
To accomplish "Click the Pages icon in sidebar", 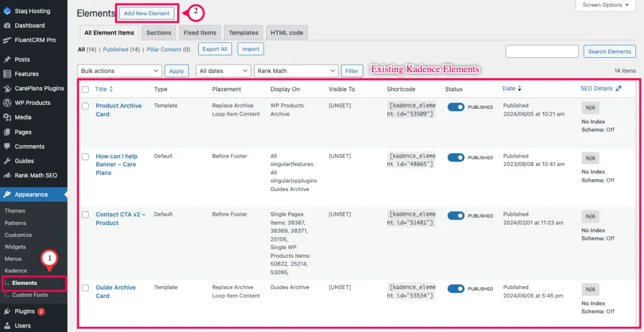I will tap(7, 132).
